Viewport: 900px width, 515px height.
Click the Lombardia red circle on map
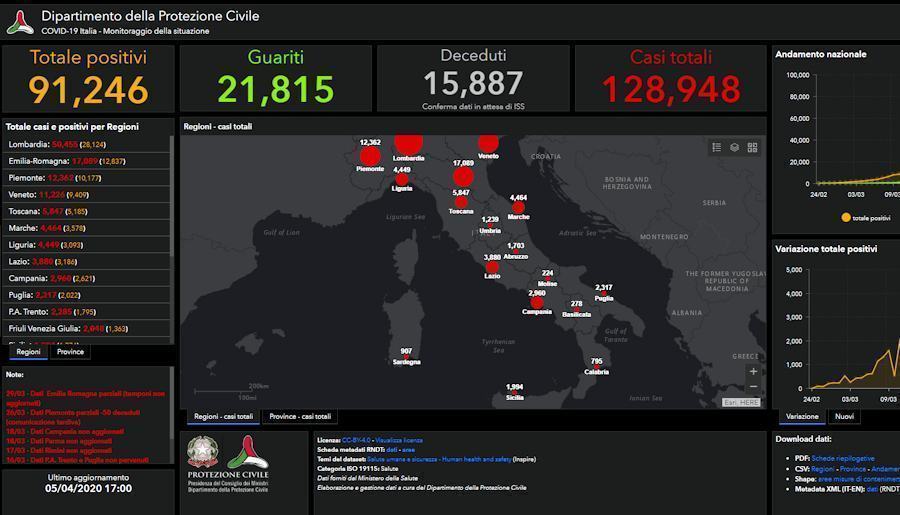pos(408,143)
